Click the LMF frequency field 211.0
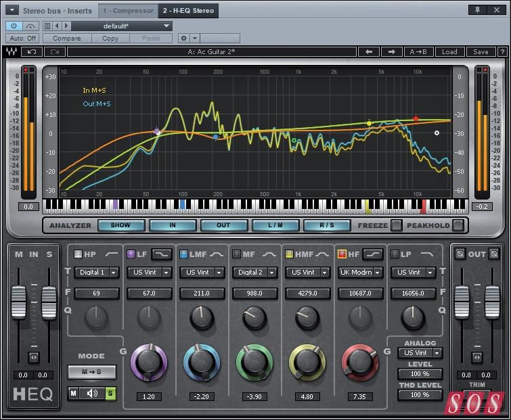This screenshot has width=511, height=420. click(x=202, y=294)
